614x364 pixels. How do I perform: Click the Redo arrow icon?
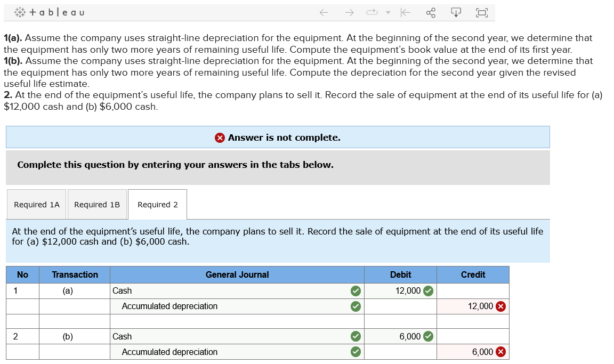[x=349, y=12]
